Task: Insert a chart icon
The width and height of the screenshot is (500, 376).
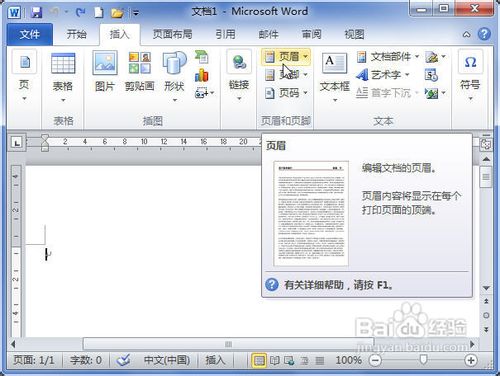Action: (202, 75)
